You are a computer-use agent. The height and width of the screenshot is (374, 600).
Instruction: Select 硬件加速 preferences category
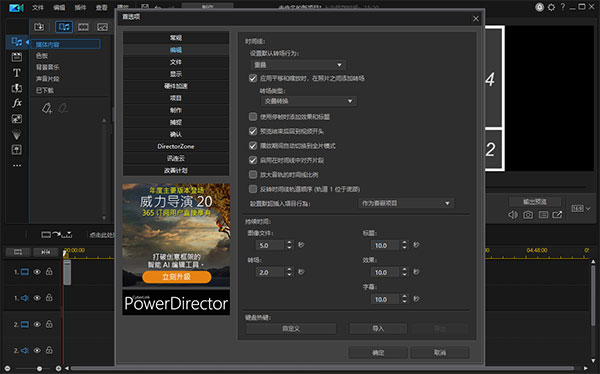coord(176,86)
